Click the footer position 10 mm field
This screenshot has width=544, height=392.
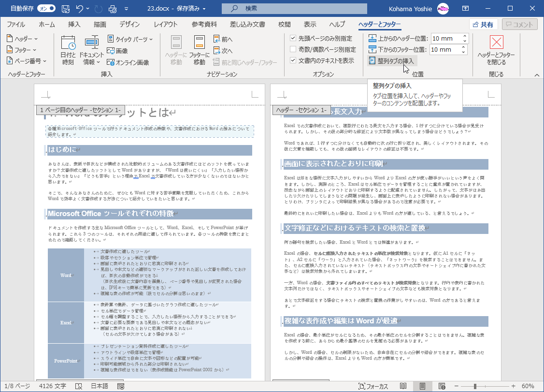tap(446, 50)
